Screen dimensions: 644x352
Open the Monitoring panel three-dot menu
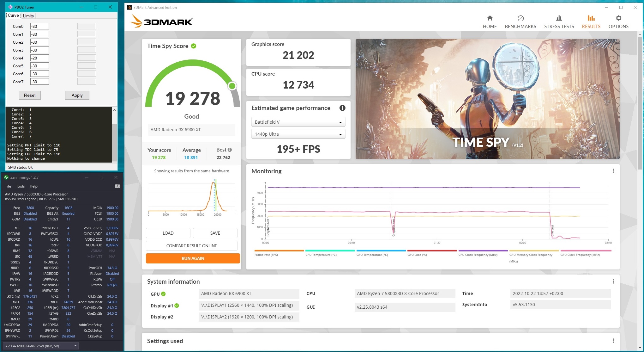613,171
